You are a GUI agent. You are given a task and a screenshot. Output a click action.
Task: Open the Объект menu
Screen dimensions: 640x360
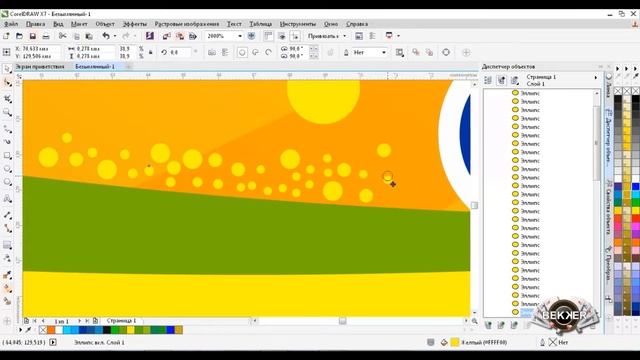[105, 24]
